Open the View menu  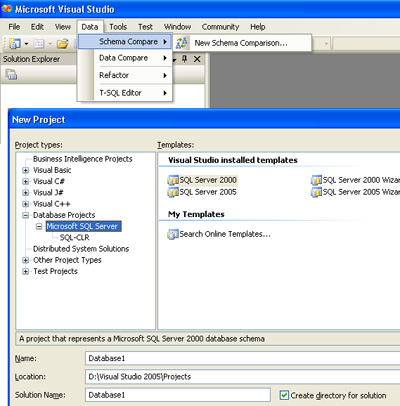point(63,27)
